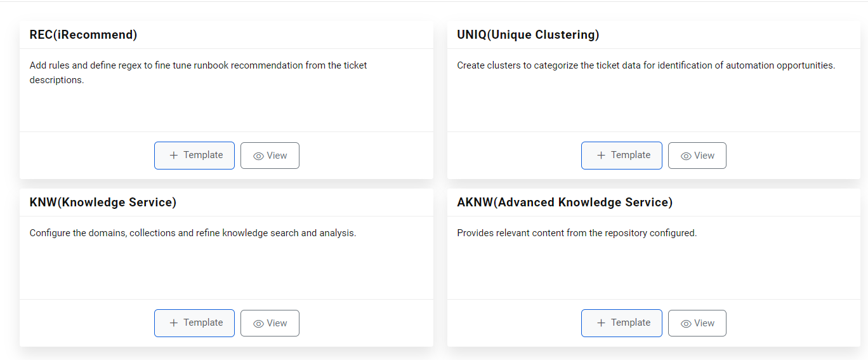This screenshot has width=868, height=360.
Task: Click the configure domains description text
Action: (x=193, y=233)
